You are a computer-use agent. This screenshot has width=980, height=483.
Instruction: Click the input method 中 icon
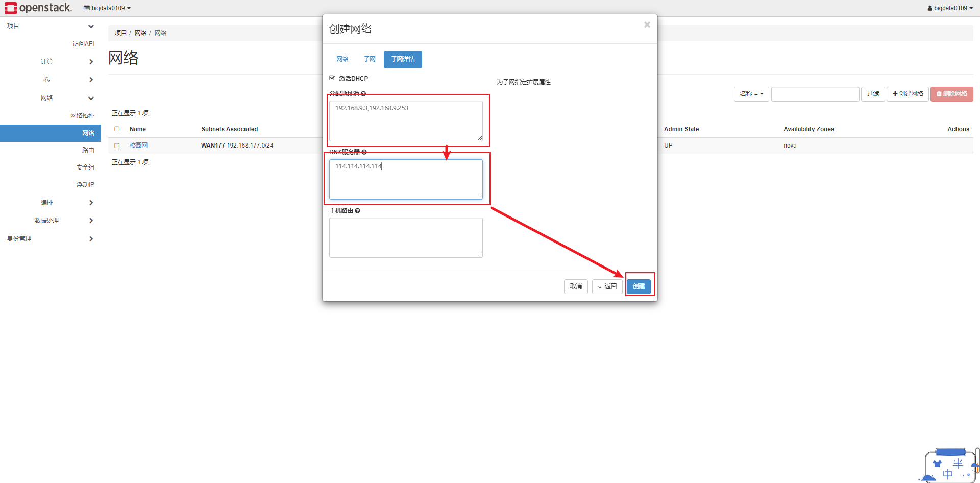click(948, 474)
